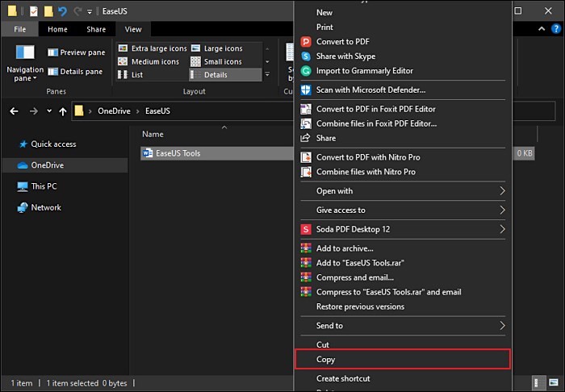The width and height of the screenshot is (565, 392).
Task: Click the Undo icon in title bar
Action: [x=63, y=11]
